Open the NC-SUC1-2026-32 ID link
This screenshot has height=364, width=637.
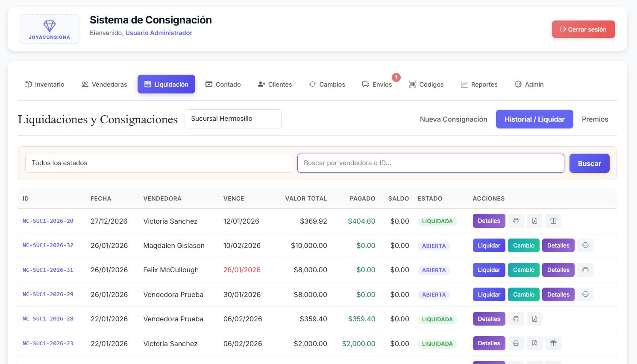click(x=48, y=245)
